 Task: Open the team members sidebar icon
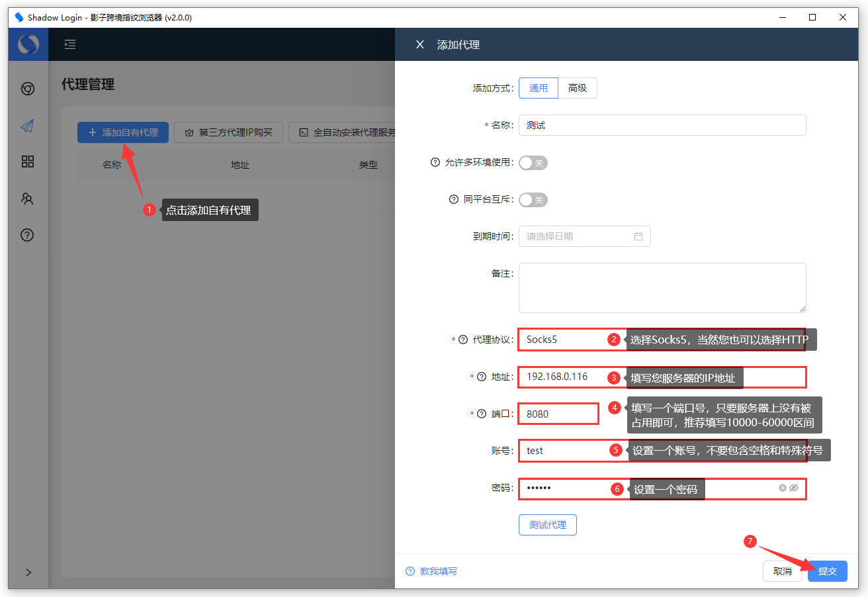[28, 199]
